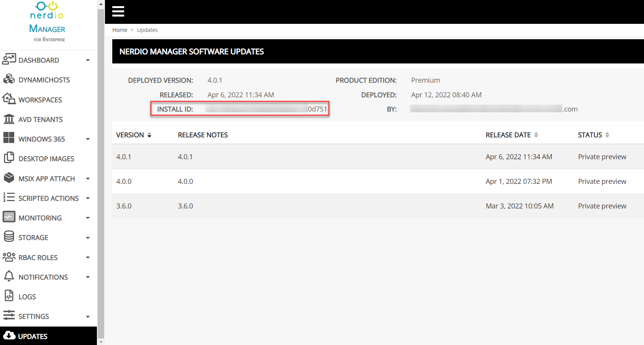644x345 pixels.
Task: Click the Install ID value
Action: pos(266,109)
